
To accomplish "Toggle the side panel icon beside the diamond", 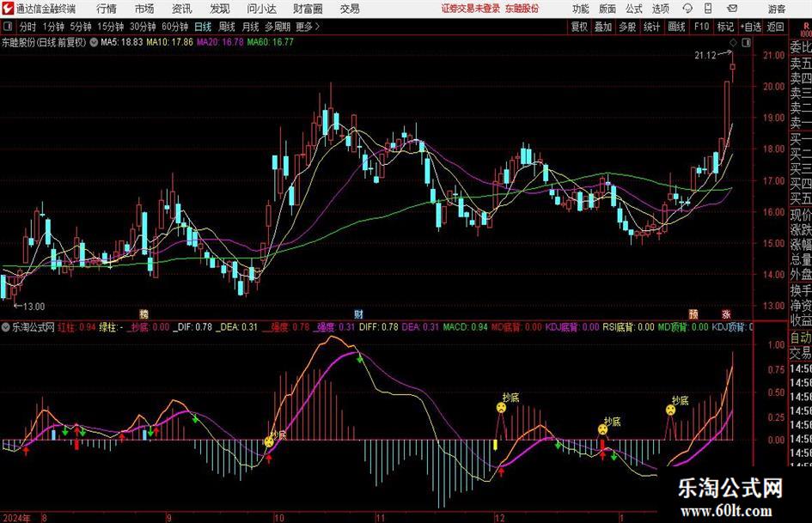I will pos(746,42).
